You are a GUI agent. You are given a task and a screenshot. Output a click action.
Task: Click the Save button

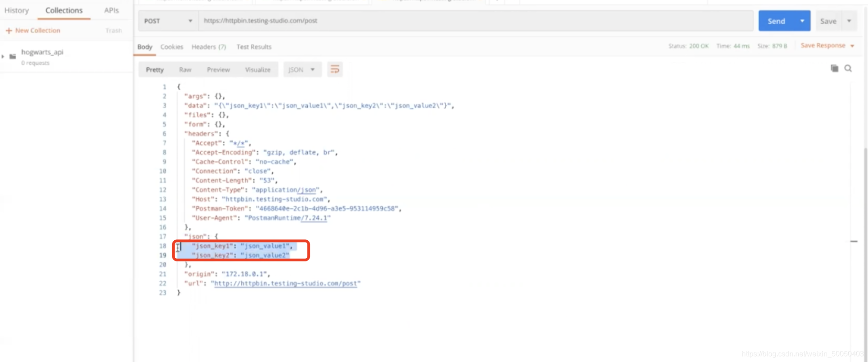click(x=828, y=21)
